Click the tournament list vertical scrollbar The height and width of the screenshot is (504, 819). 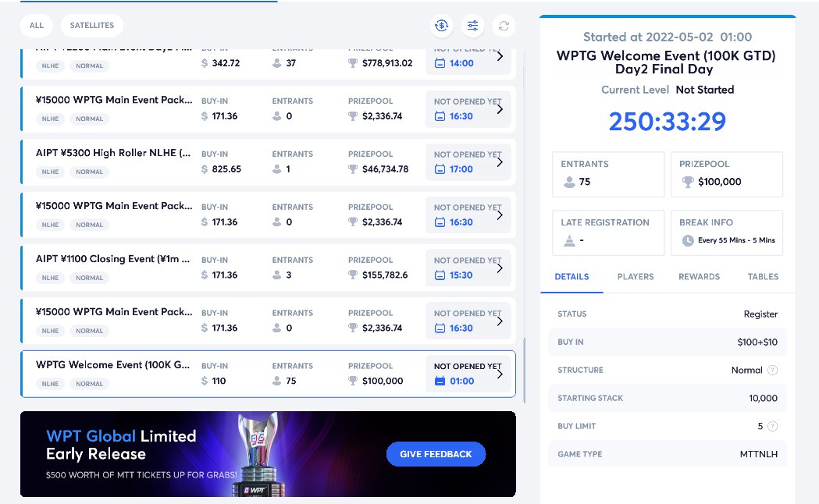(524, 371)
